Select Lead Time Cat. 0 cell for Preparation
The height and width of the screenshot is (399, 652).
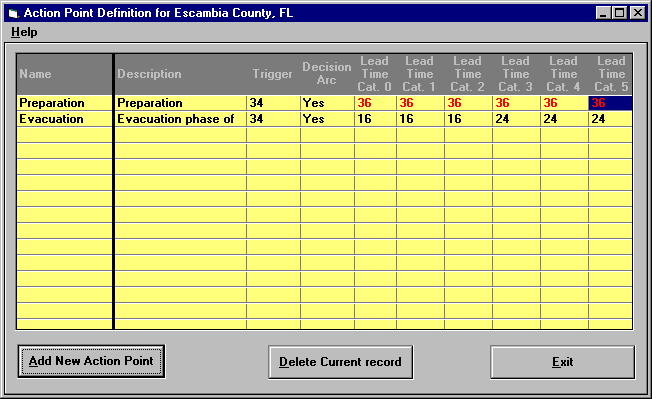click(375, 103)
